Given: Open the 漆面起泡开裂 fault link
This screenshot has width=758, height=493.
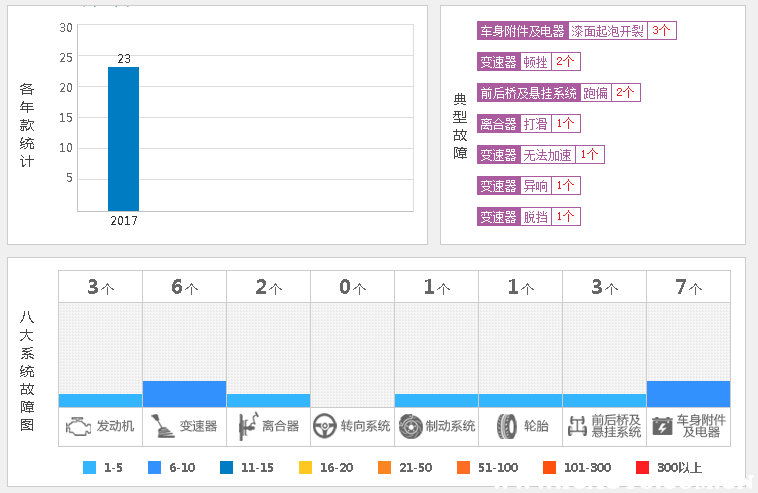Looking at the screenshot, I should coord(607,31).
